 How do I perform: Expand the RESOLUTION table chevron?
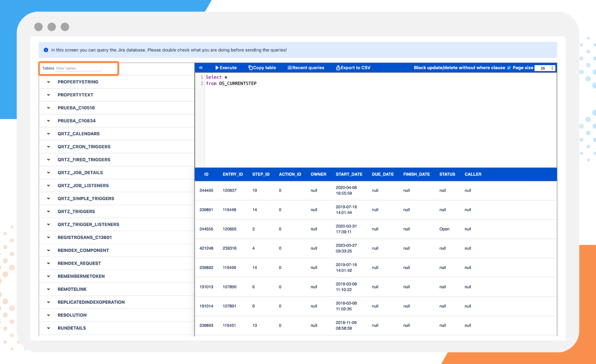pos(49,315)
